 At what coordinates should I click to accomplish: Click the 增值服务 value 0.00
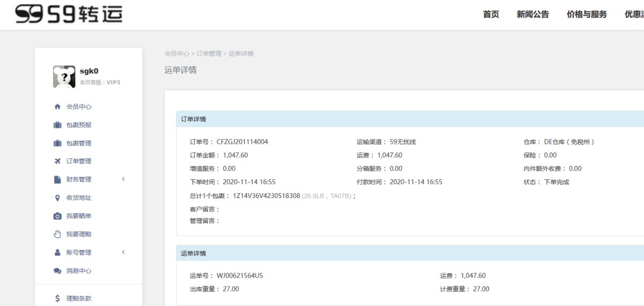(229, 169)
